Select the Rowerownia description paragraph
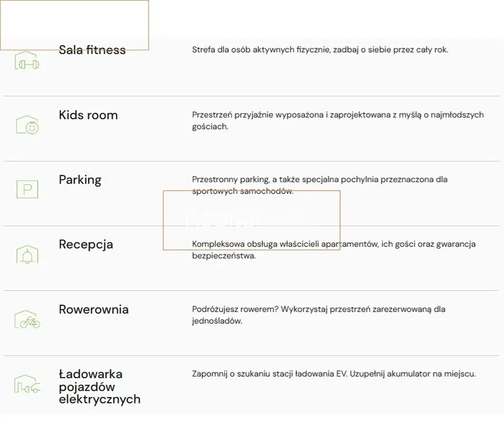This screenshot has width=504, height=440. pos(318,315)
